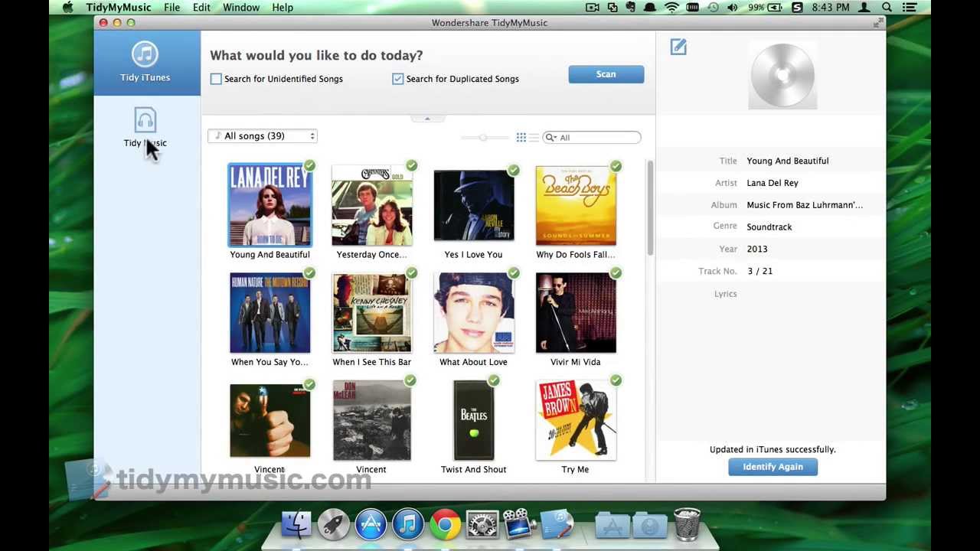The image size is (980, 551).
Task: Open Notification Center
Action: click(x=910, y=8)
